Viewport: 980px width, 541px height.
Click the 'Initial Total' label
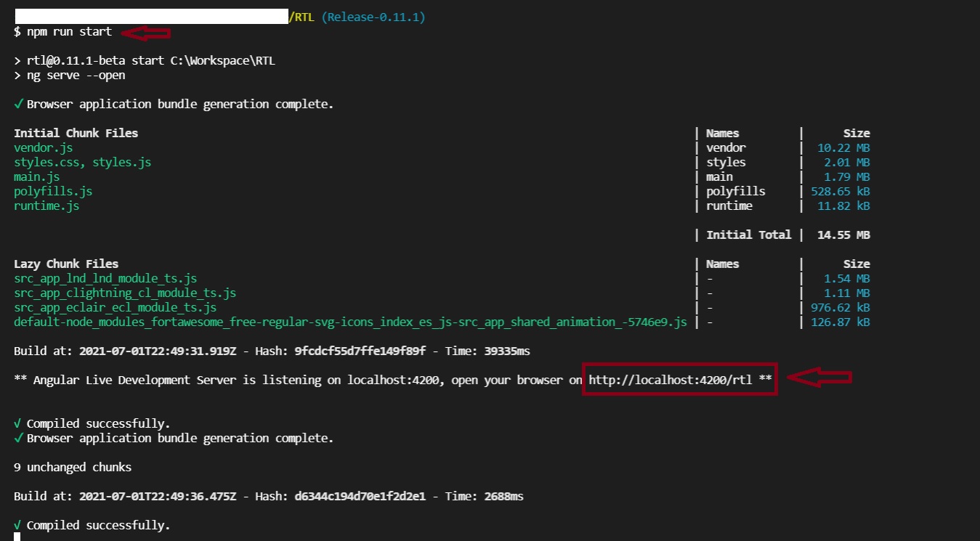click(x=749, y=235)
